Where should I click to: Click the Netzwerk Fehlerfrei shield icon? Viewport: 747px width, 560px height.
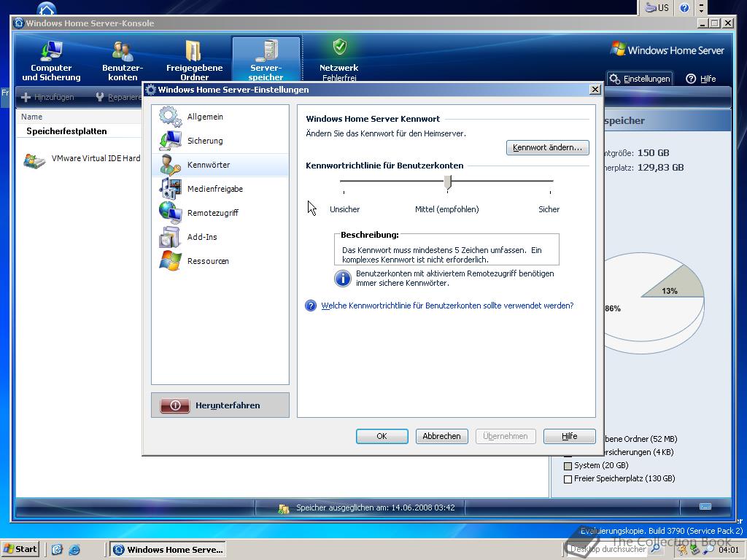coord(339,47)
